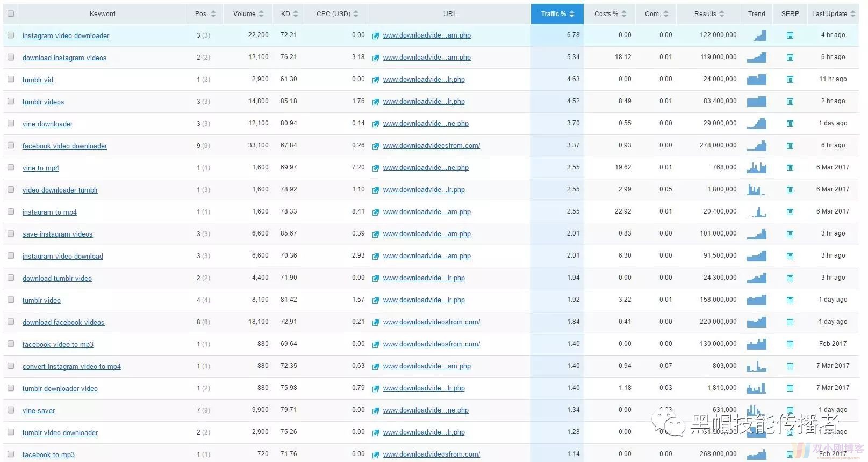This screenshot has height=462, width=868.
Task: Open SERP icon for vine downloader row
Action: click(790, 124)
